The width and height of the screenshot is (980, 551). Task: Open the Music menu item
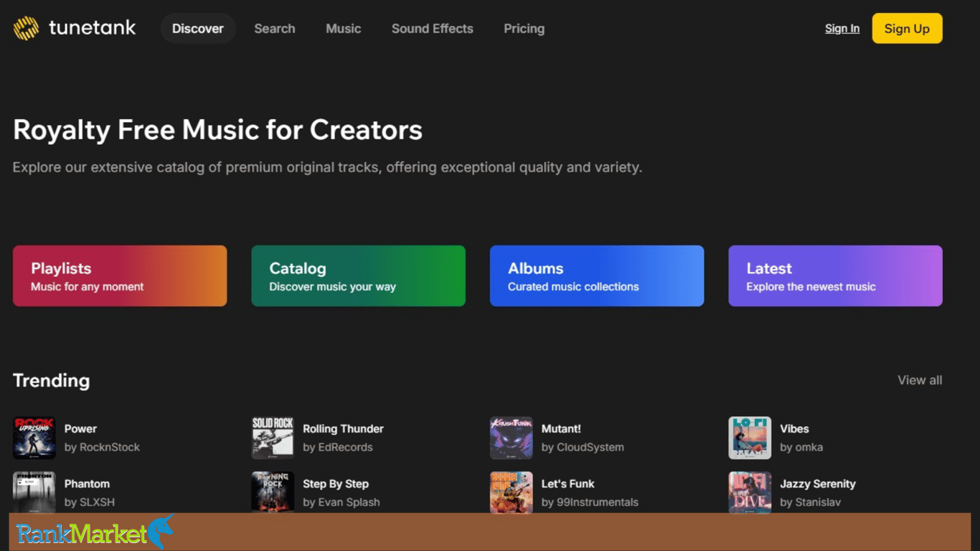344,29
